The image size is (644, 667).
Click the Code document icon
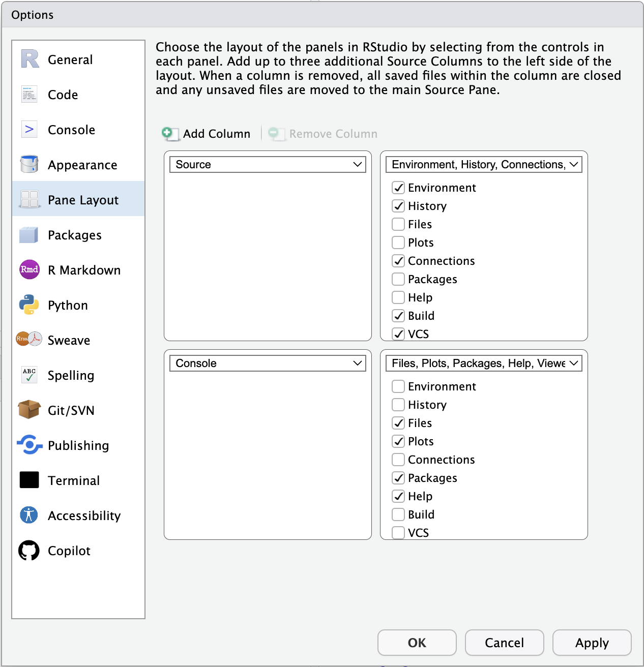pyautogui.click(x=30, y=94)
